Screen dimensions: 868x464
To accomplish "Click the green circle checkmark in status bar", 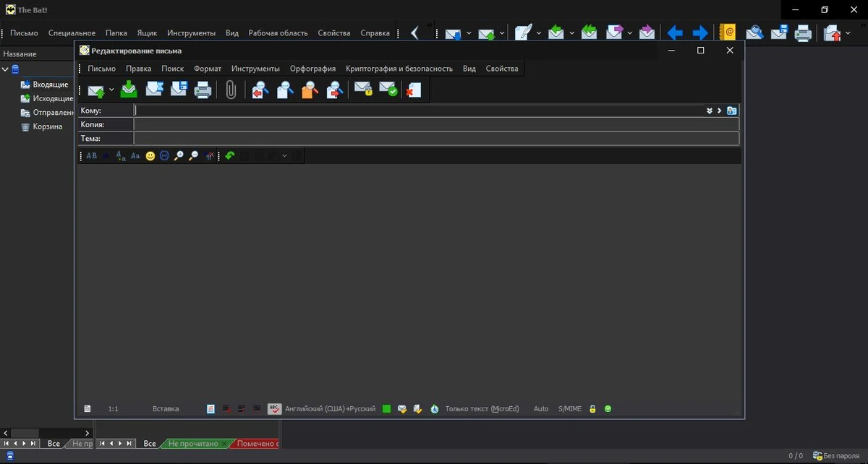I will [x=608, y=409].
